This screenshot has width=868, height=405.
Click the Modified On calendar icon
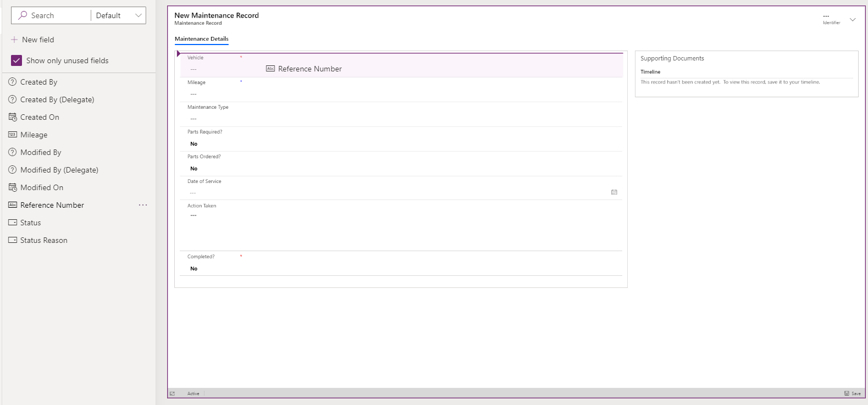point(13,187)
